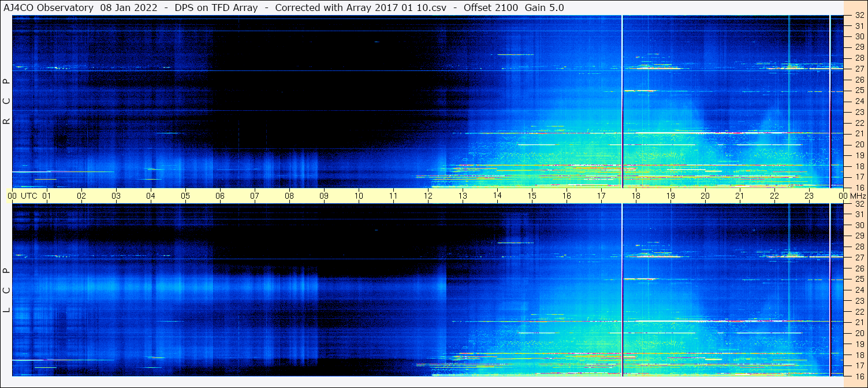Click the 32 MHz label of RCP panel
The image size is (868, 388).
[x=859, y=16]
